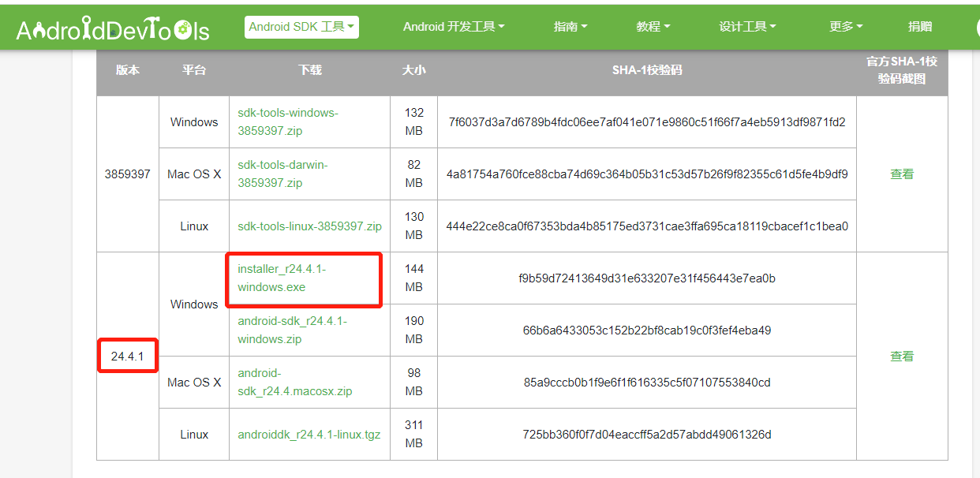Select the 版本 column header
The image size is (980, 478).
[128, 70]
